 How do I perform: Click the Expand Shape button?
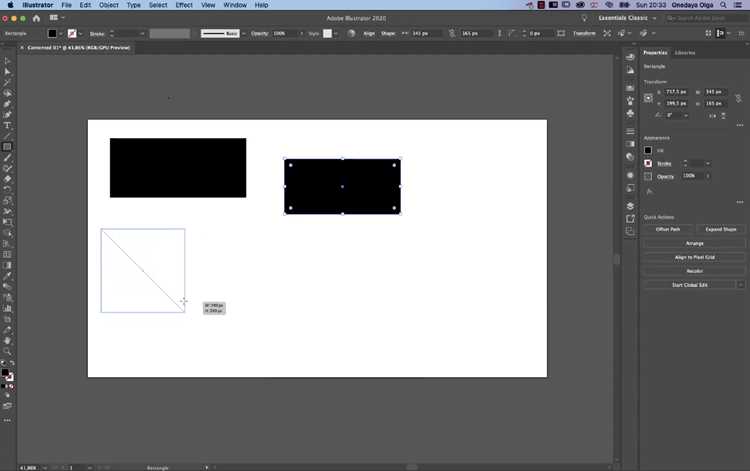(x=720, y=230)
